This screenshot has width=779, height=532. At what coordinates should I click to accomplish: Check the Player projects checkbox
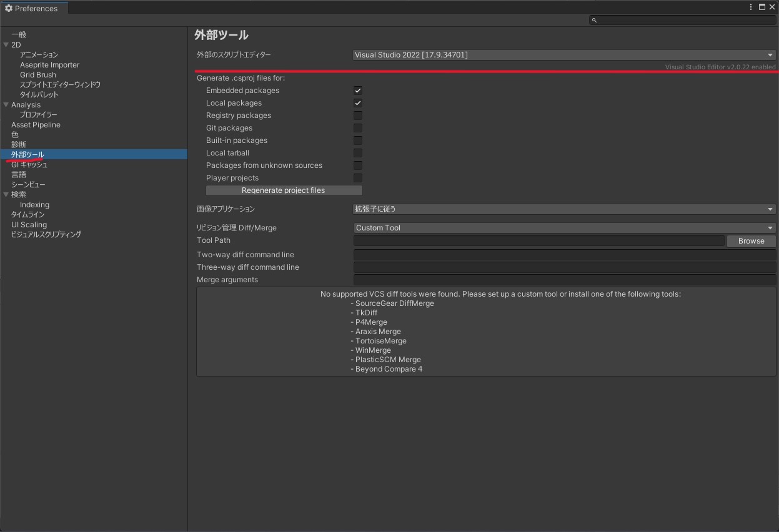(x=358, y=178)
